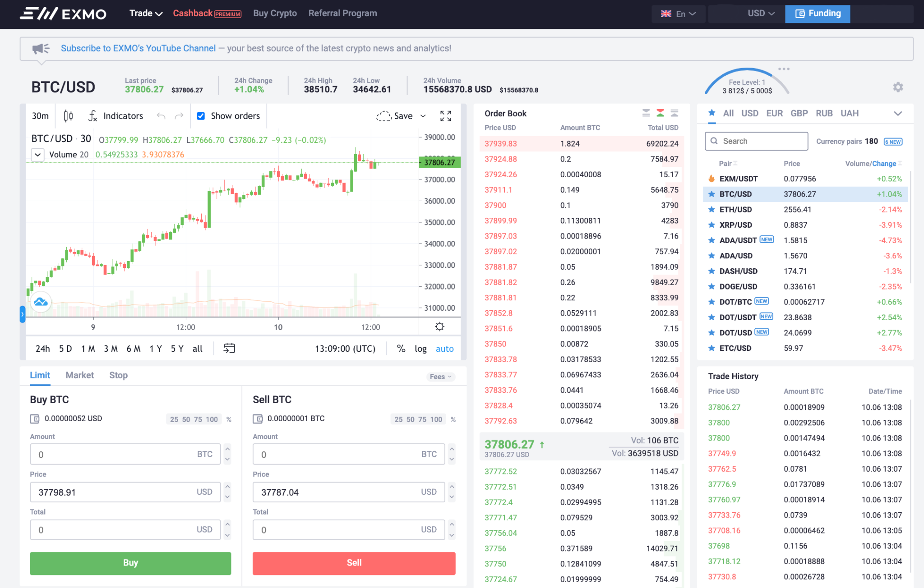924x588 pixels.
Task: Click the megaphone announcement icon
Action: pos(41,48)
